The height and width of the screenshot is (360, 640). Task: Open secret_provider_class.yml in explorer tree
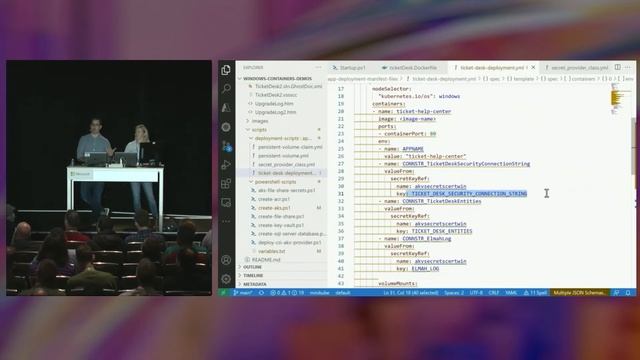coord(286,164)
